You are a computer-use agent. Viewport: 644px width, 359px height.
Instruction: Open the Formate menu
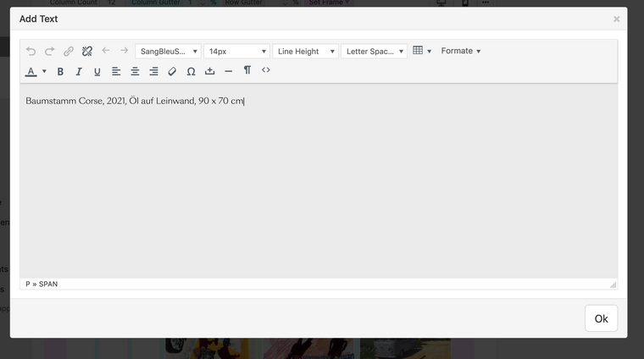(x=460, y=51)
